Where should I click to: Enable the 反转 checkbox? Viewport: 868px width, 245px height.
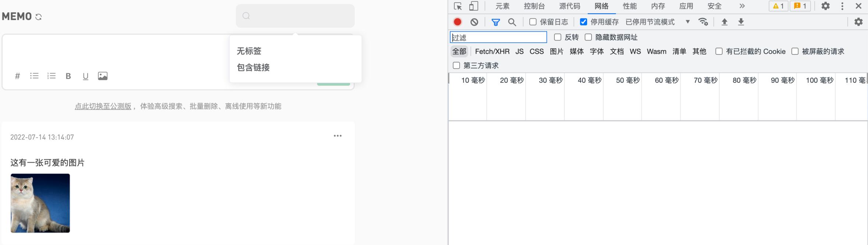coord(558,37)
